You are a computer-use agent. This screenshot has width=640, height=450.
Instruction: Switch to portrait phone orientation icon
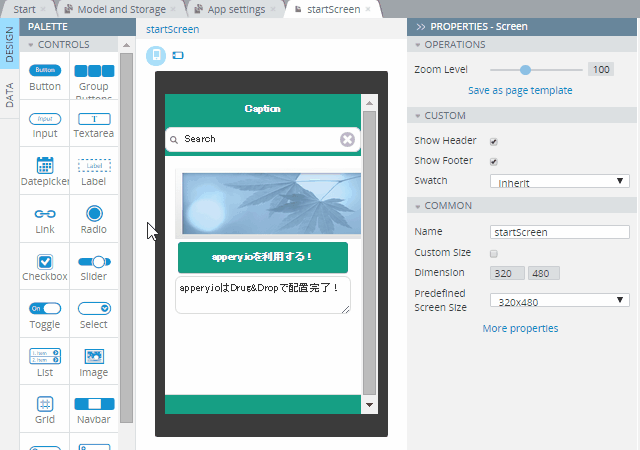point(156,55)
